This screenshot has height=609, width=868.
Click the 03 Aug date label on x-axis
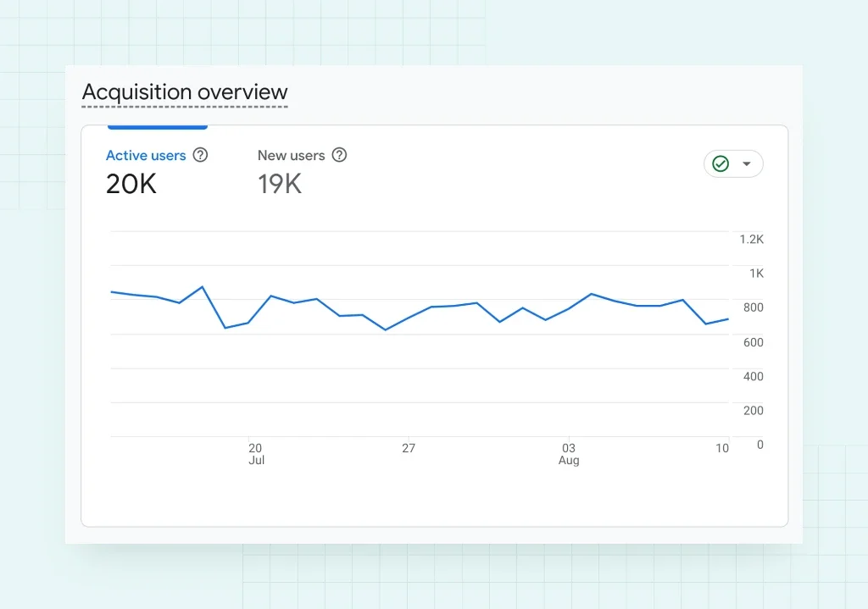coord(569,453)
